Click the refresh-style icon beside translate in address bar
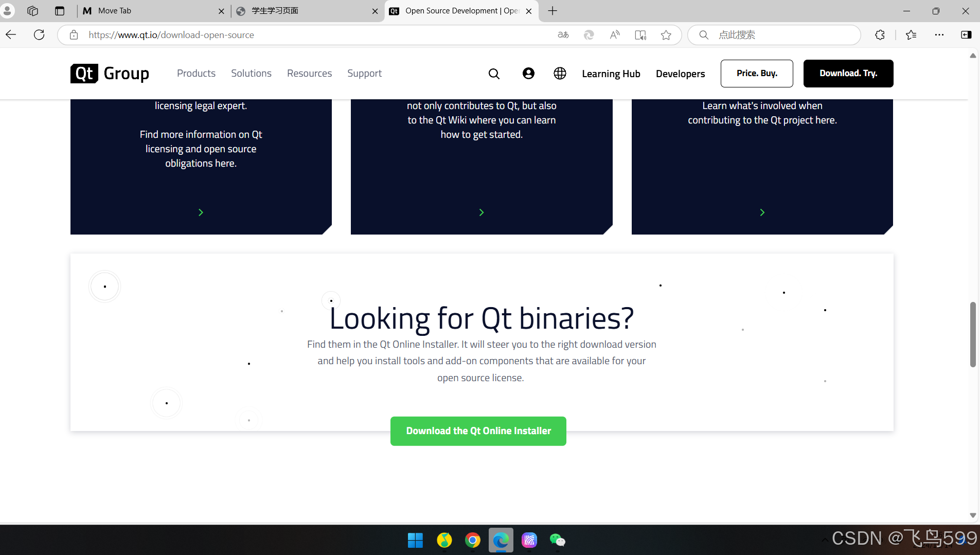980x555 pixels. click(589, 35)
